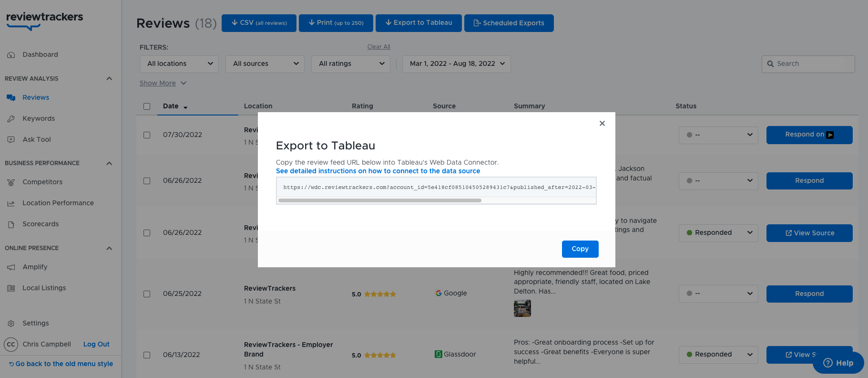Collapse the Review Analysis section
Screen dimensions: 868x378
pyautogui.click(x=109, y=79)
